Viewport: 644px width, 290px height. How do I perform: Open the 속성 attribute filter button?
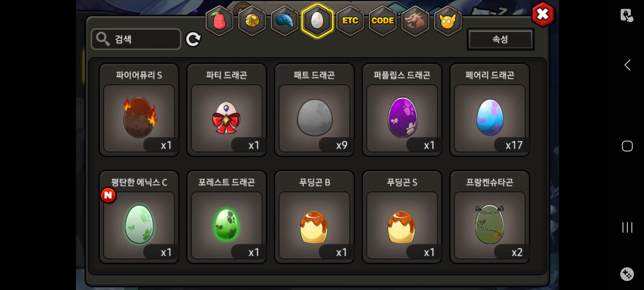[x=500, y=39]
